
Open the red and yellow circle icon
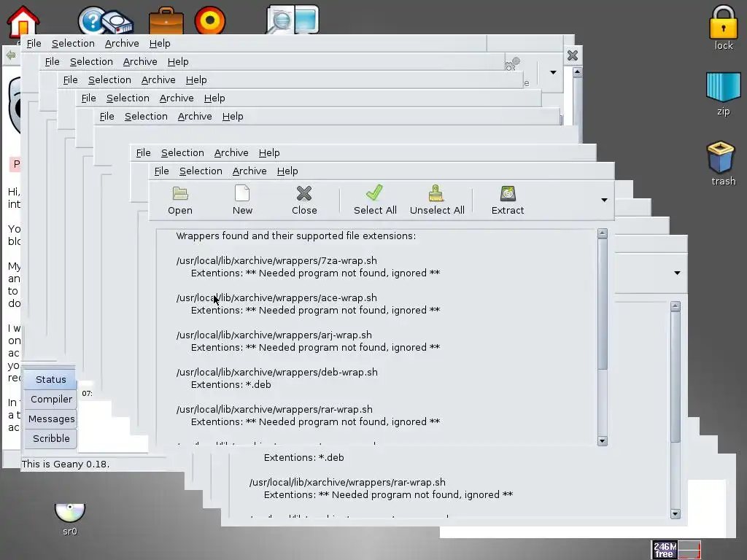[210, 20]
